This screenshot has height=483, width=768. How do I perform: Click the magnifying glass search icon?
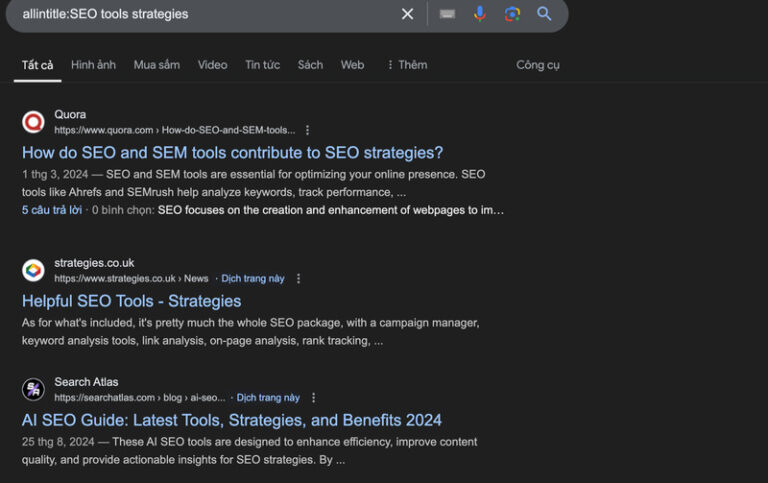pyautogui.click(x=544, y=14)
